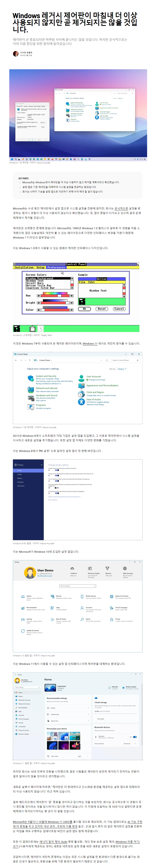Click back arrow beside Privacy in PC settings
The image size is (154, 868).
point(16,465)
